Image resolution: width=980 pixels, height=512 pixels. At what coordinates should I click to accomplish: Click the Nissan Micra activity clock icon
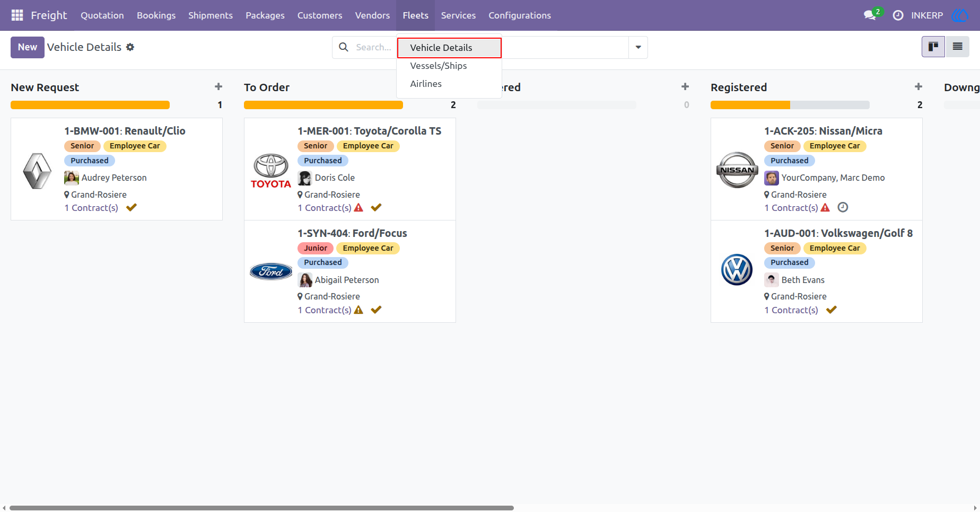(843, 207)
